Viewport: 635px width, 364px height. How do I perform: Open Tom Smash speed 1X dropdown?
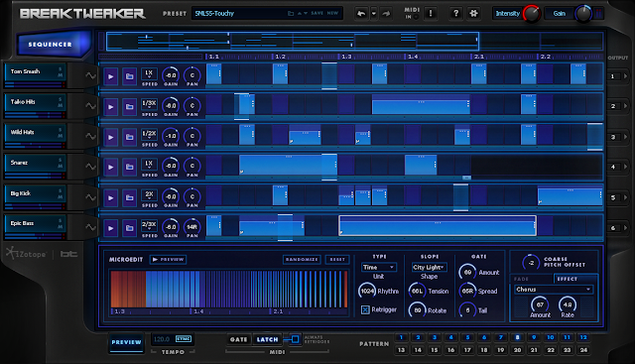pos(149,73)
